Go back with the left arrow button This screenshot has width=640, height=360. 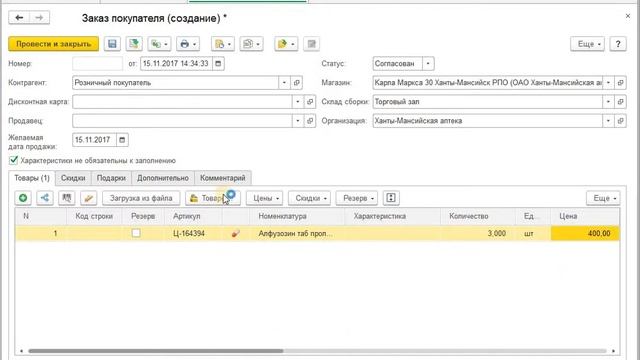coord(19,18)
